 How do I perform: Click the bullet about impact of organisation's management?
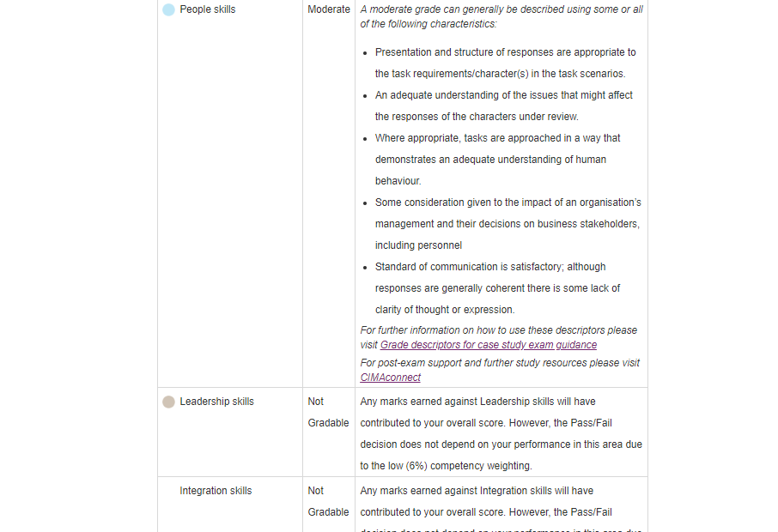(x=507, y=224)
